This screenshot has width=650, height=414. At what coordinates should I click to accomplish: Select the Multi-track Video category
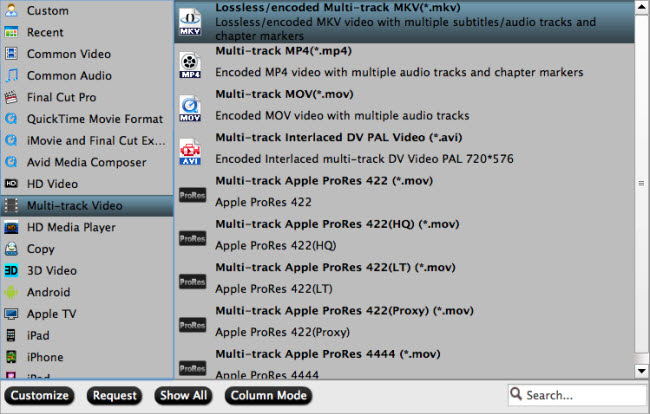tap(87, 206)
